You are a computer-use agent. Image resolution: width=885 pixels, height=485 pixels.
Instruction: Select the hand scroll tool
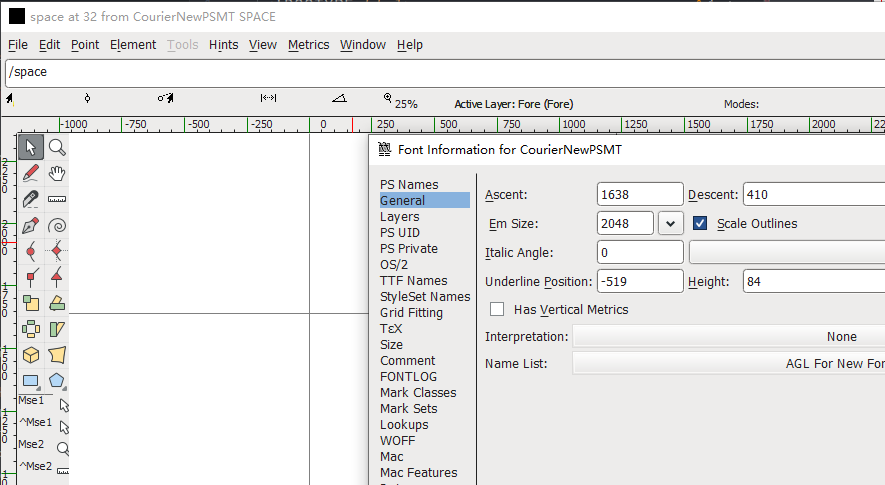tap(56, 173)
